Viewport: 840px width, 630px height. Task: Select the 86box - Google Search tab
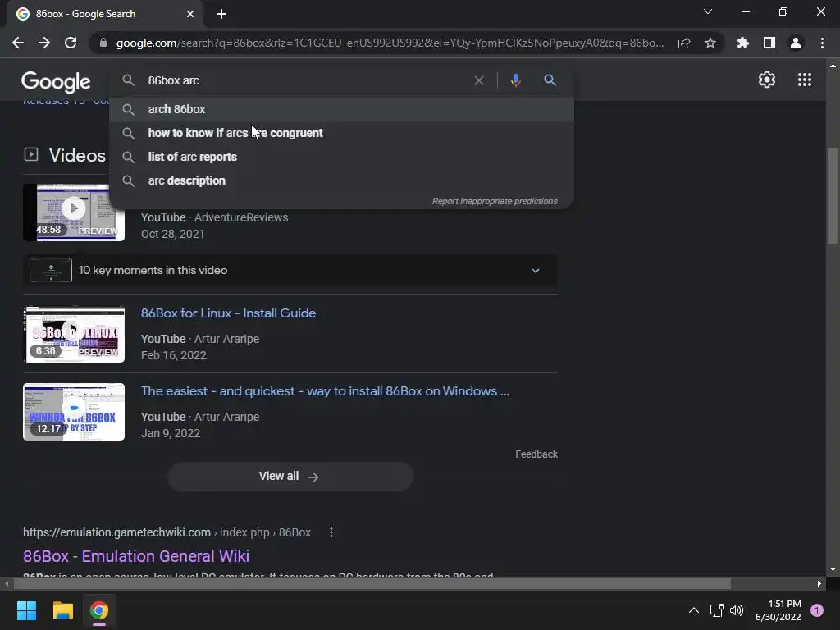click(105, 14)
